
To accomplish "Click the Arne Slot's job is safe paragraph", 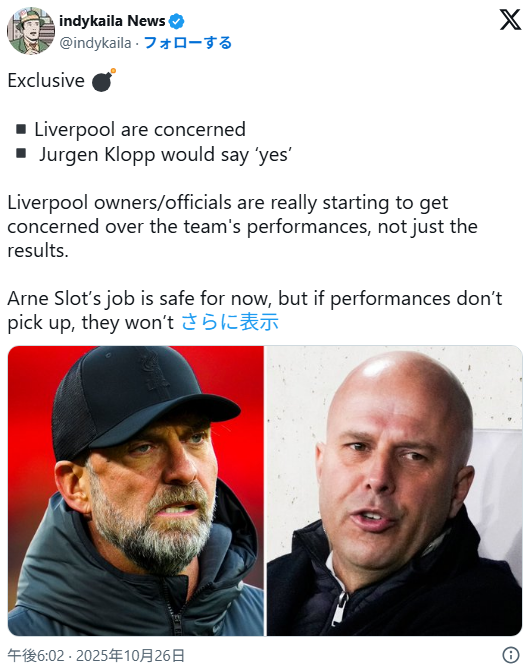I will (255, 310).
